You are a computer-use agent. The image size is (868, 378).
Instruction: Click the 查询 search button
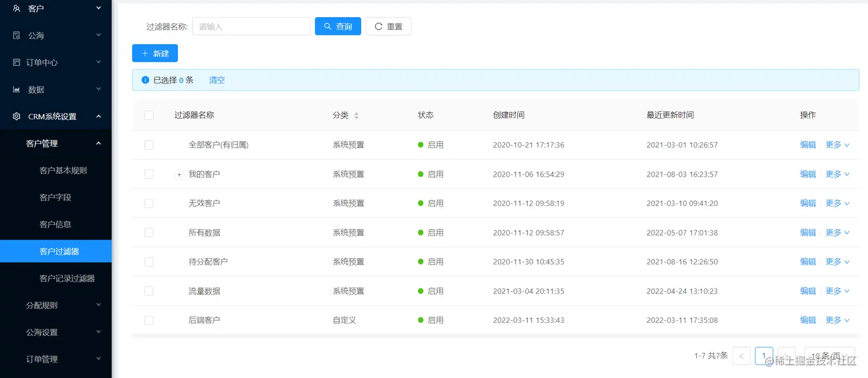(x=338, y=26)
